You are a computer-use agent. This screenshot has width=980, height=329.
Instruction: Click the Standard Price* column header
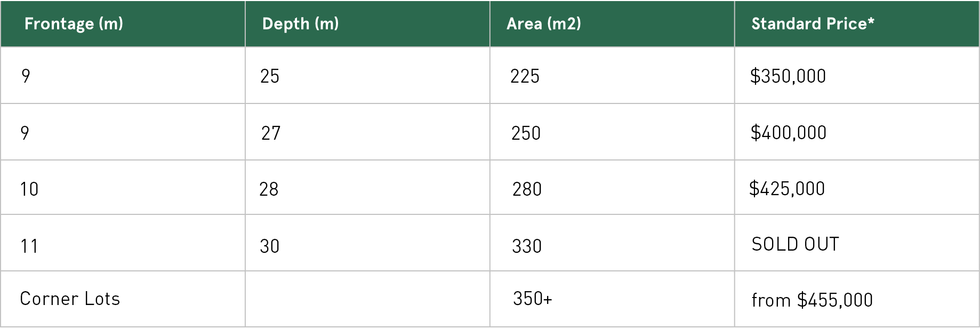[x=813, y=24]
